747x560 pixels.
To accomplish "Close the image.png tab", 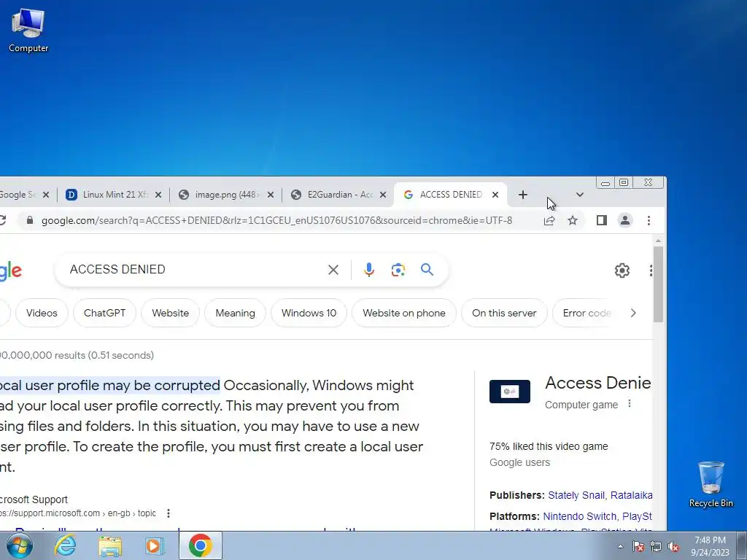I will click(x=271, y=195).
